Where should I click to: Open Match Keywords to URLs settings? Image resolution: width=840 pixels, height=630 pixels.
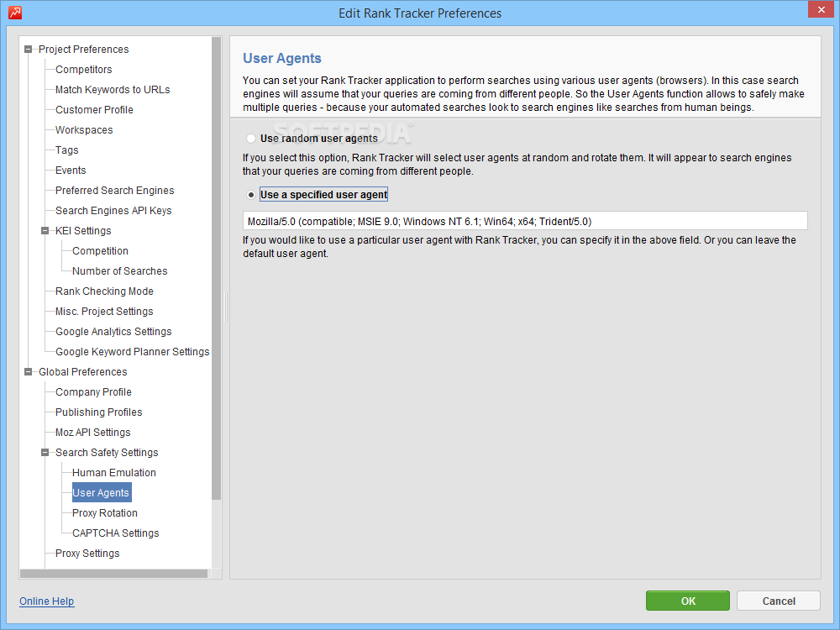113,90
